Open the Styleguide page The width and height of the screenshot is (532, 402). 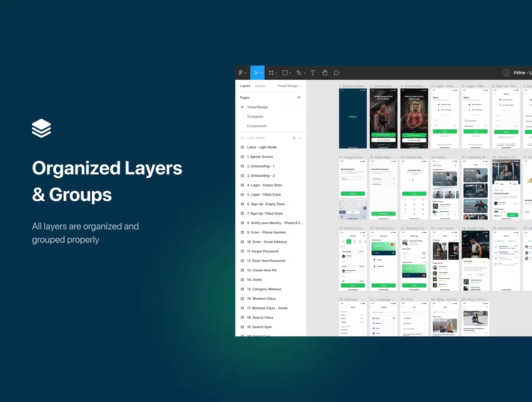[255, 117]
